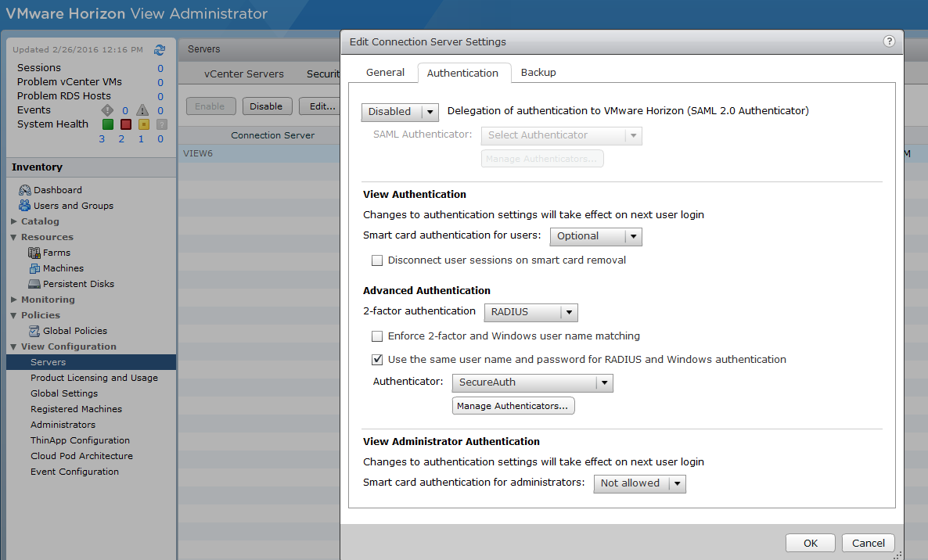Enable disconnecting user sessions on smart card removal
Screen dimensions: 928x560
pyautogui.click(x=377, y=260)
